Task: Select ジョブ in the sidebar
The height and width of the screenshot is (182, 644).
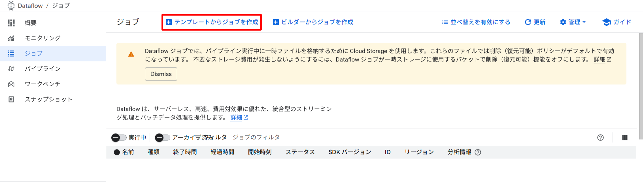Action: 53,53
